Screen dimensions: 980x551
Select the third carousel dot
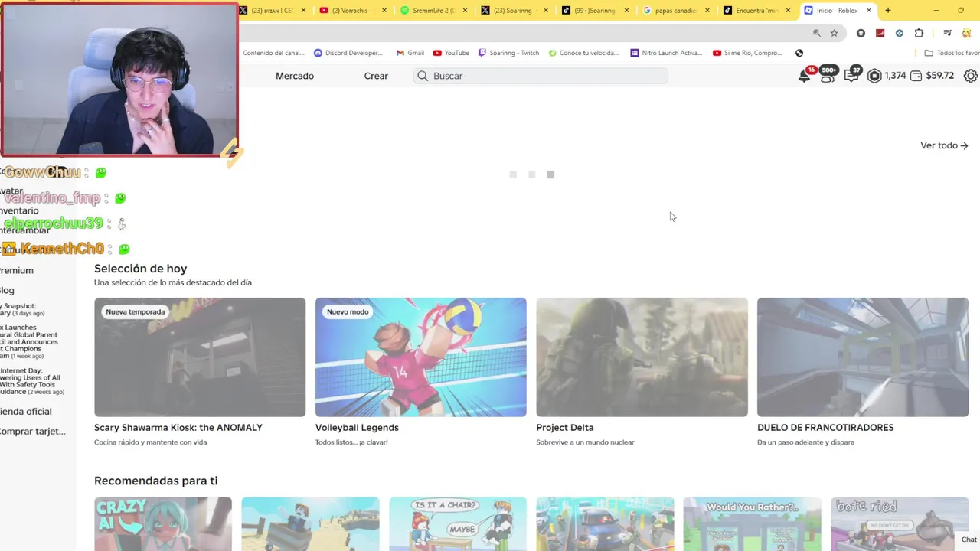[550, 174]
